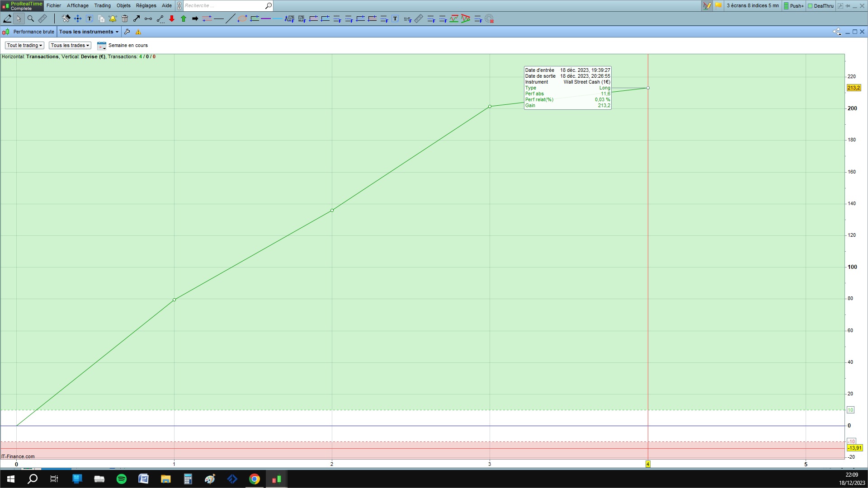This screenshot has height=488, width=868.
Task: Expand the 'Tout le trading' dropdown
Action: tap(24, 45)
